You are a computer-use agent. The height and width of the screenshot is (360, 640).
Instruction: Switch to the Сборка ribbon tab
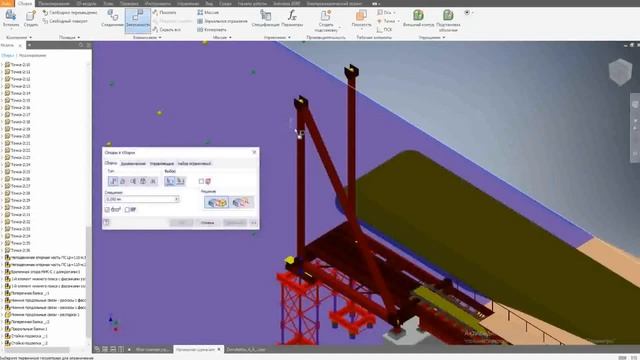click(x=25, y=3)
